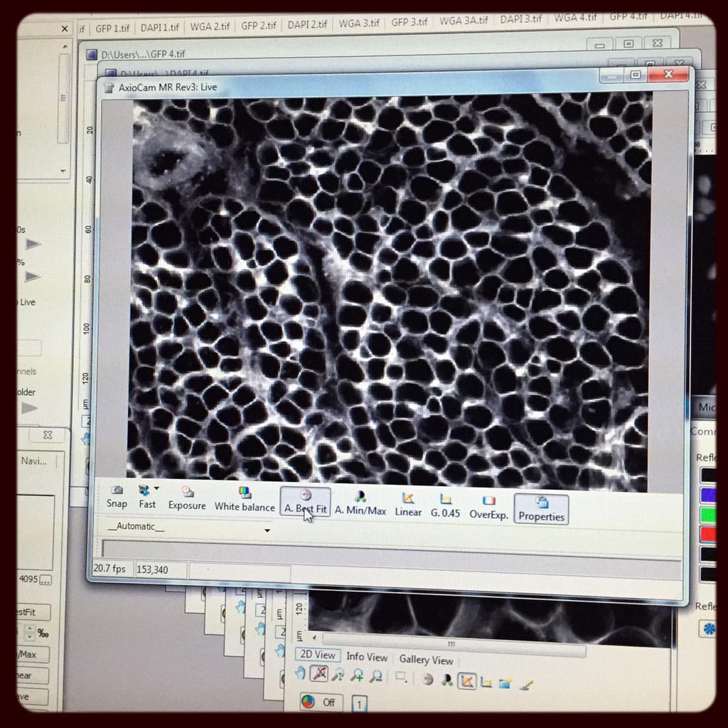Toggle channel 1 button beside Off
The image size is (728, 728).
[359, 705]
